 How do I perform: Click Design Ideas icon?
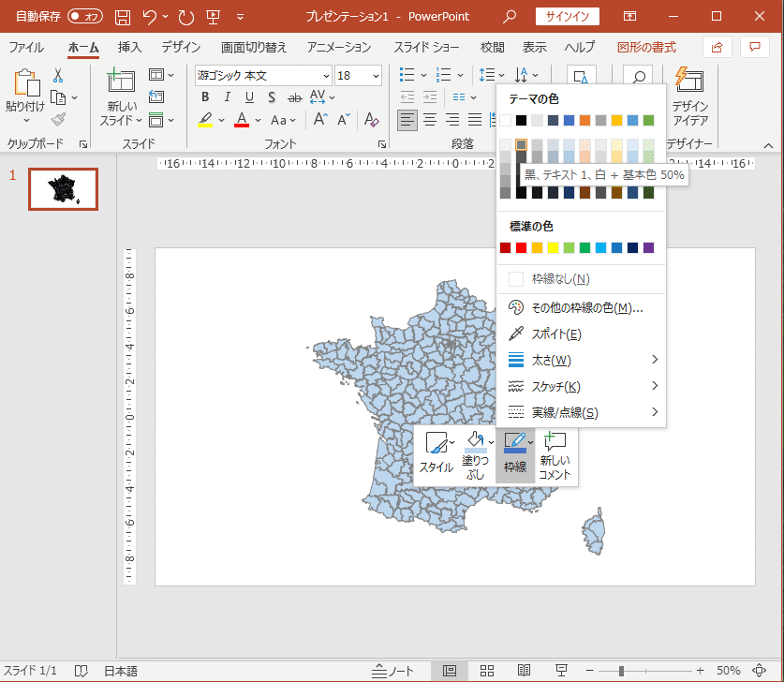coord(689,80)
